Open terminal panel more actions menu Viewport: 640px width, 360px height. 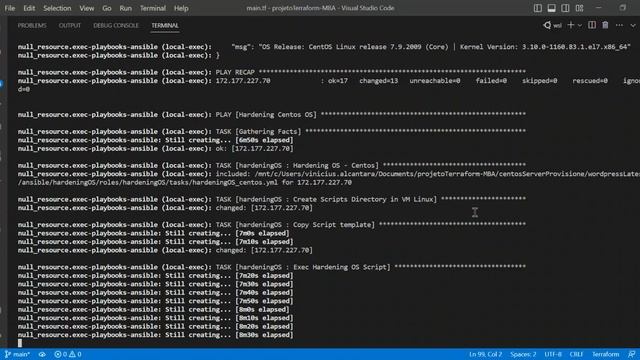[619, 25]
